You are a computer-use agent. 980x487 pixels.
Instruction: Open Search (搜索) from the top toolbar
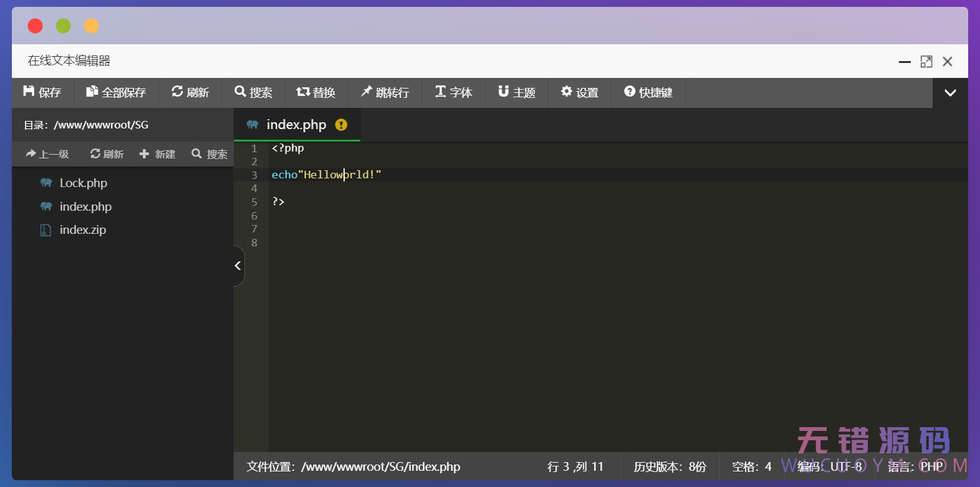240,92
